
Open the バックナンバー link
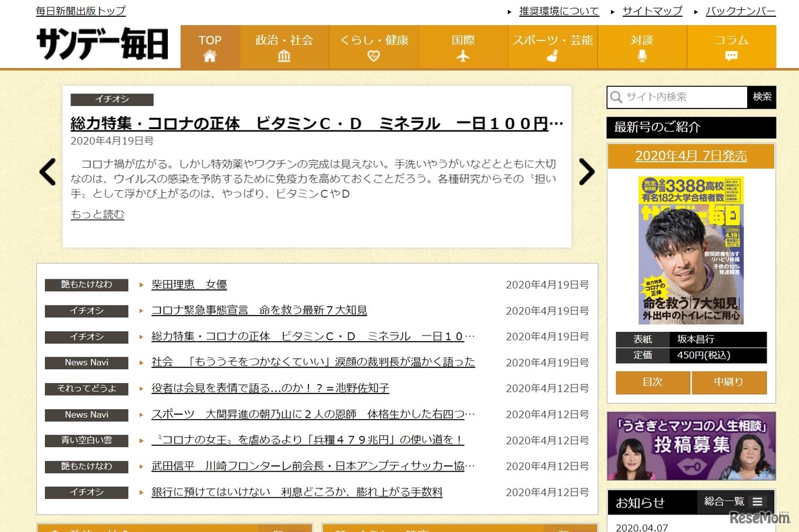[x=740, y=11]
